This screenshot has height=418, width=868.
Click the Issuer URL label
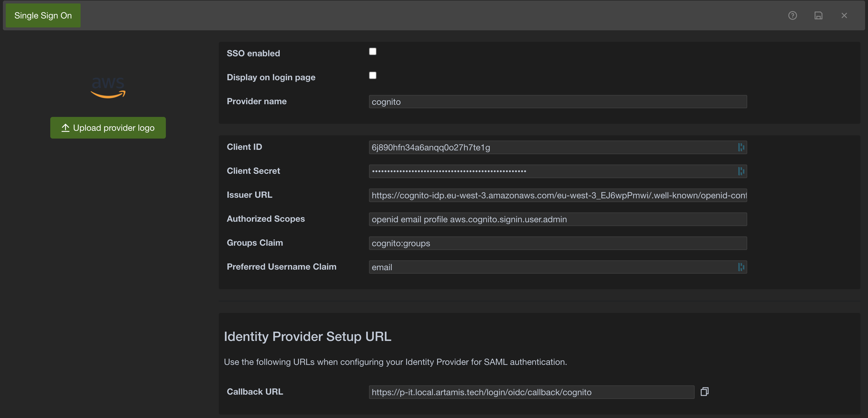tap(249, 195)
